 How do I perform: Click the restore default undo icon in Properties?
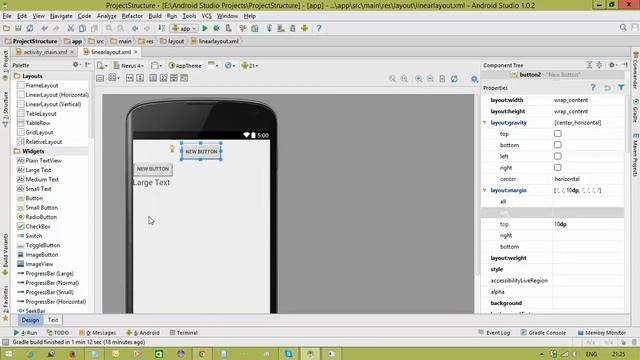607,88
